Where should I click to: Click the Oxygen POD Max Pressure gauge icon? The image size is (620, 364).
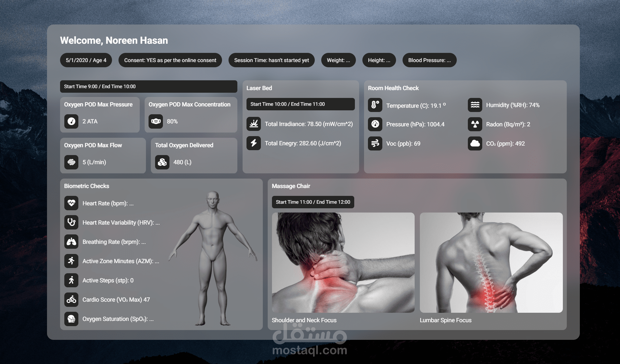pos(71,121)
